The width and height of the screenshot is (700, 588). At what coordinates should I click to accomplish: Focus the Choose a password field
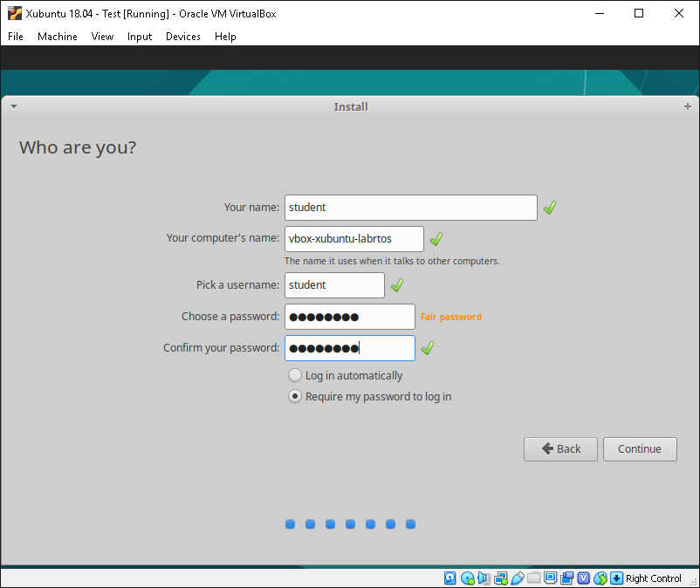pyautogui.click(x=349, y=317)
